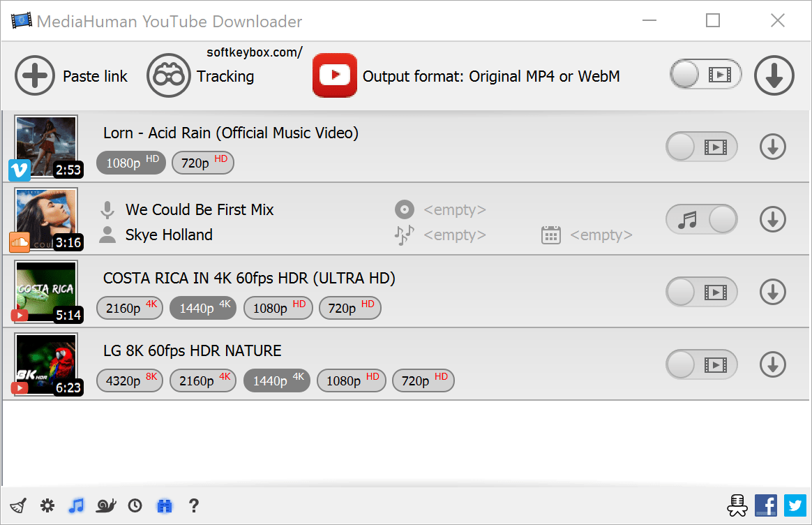
Task: Click Paste link button
Action: pos(71,75)
